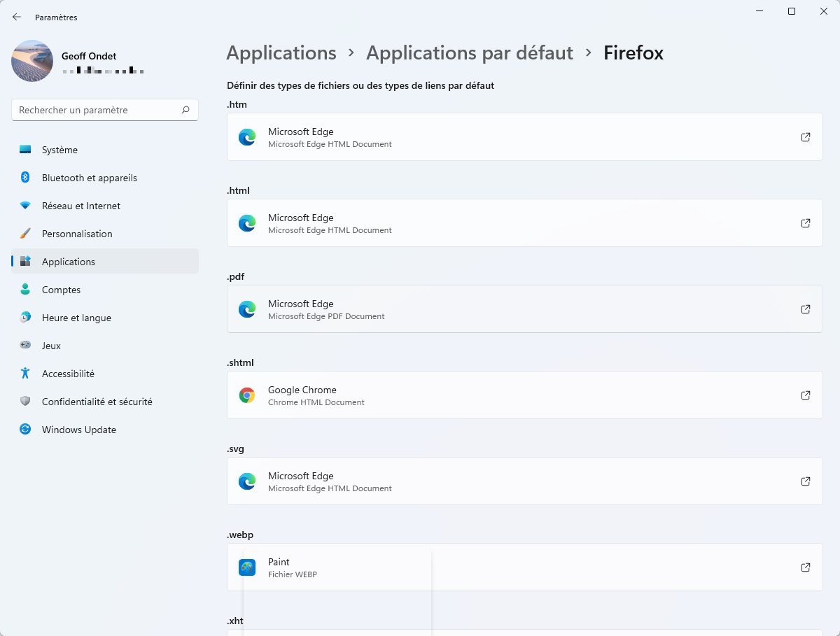This screenshot has width=840, height=636.
Task: Click the open-link icon in .pdf row
Action: pyautogui.click(x=806, y=309)
